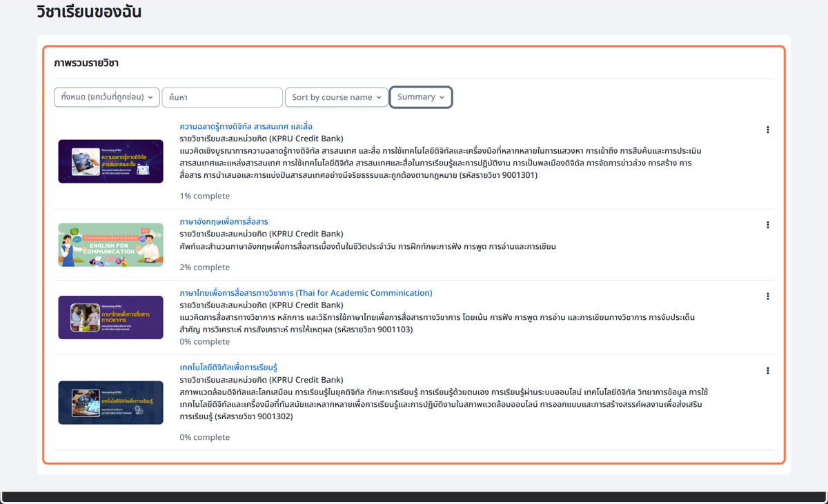Screen dimensions: 828x504
Task: Open options menu for ภาษาอังกฤษเพื่อการสื่อสาร course
Action: coord(767,225)
